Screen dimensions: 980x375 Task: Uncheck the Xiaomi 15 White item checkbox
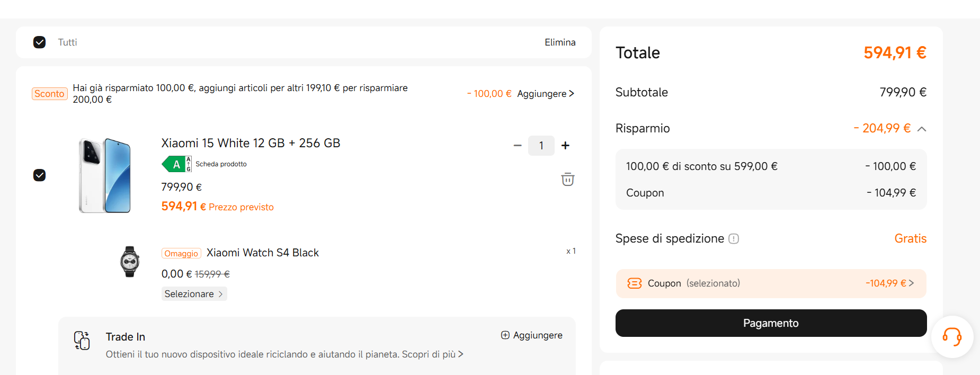40,175
